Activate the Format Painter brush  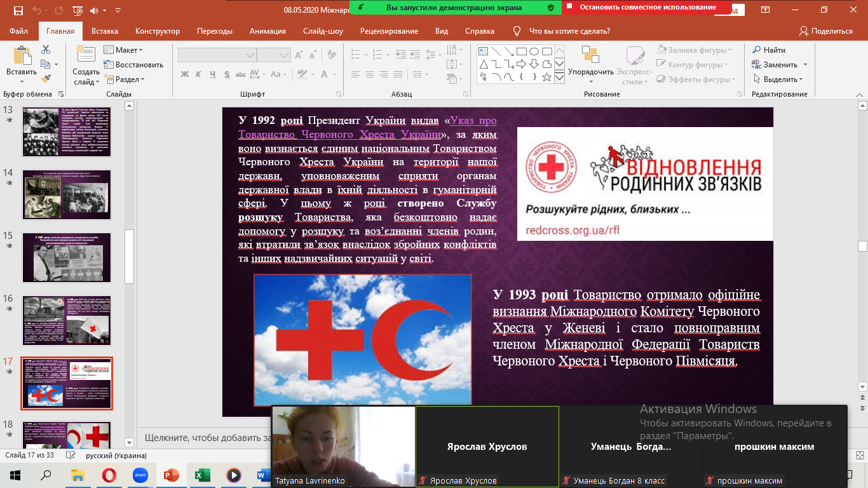(x=46, y=79)
